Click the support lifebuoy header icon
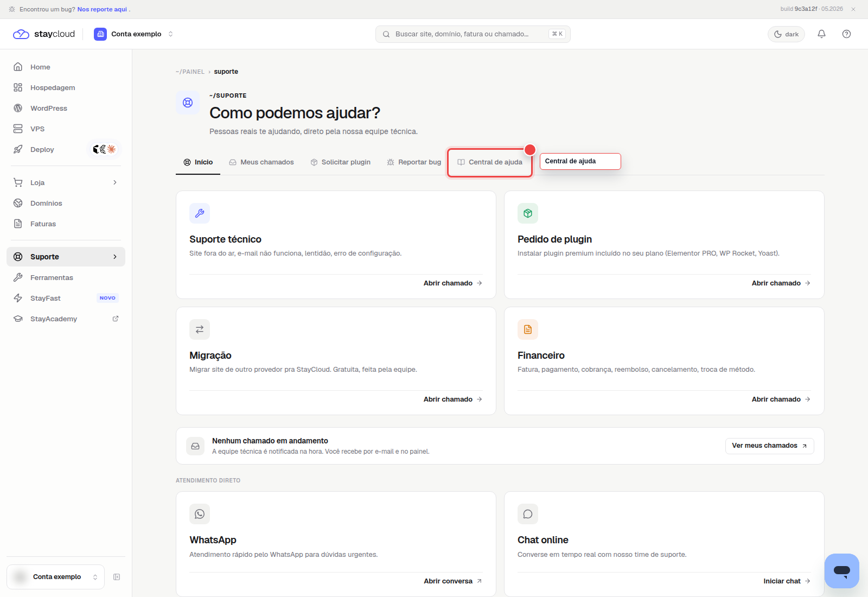868x597 pixels. pyautogui.click(x=188, y=103)
